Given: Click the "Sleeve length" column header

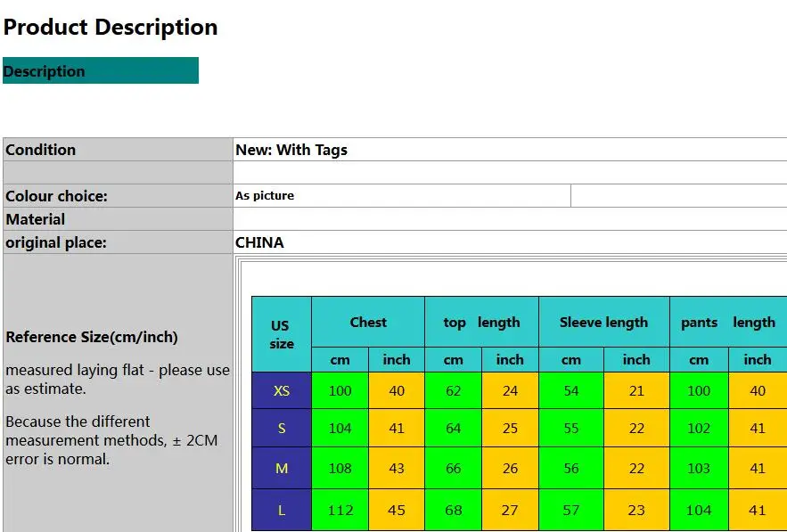Looking at the screenshot, I should (603, 322).
